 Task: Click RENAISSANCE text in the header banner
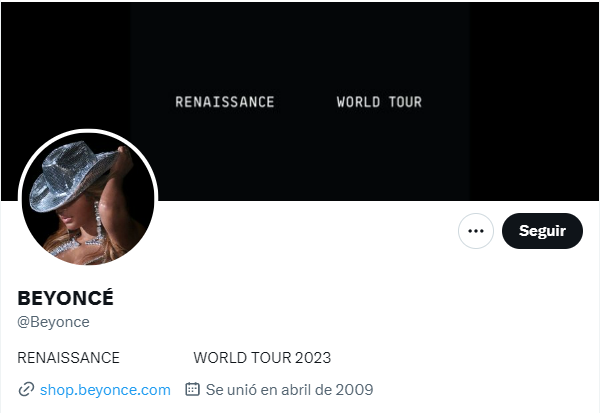point(224,102)
